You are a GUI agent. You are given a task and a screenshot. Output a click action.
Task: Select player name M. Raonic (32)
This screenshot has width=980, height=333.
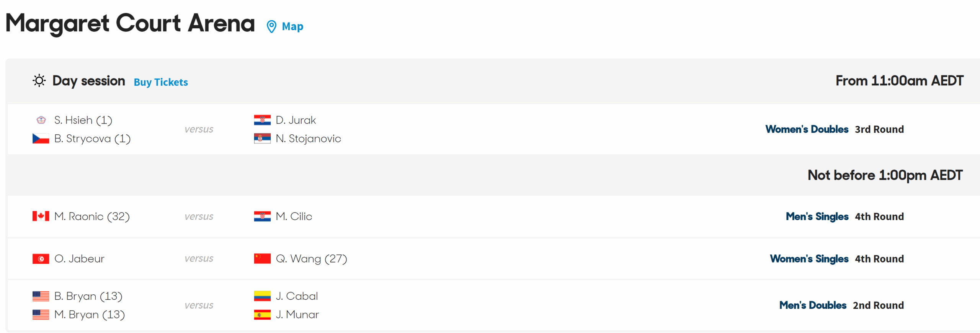pos(92,217)
